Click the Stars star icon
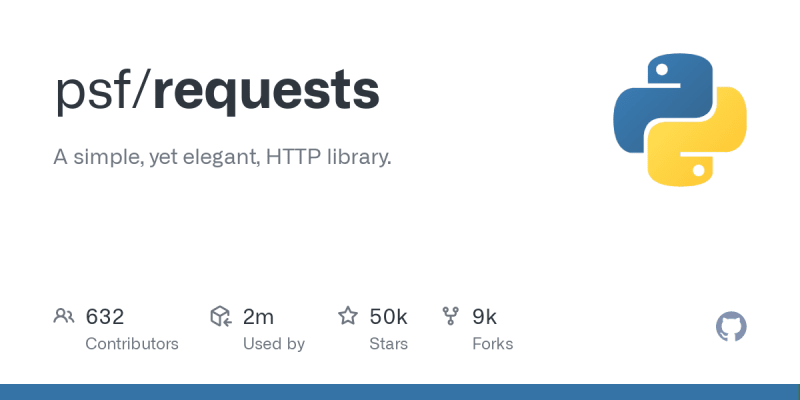This screenshot has width=800, height=400. point(348,316)
